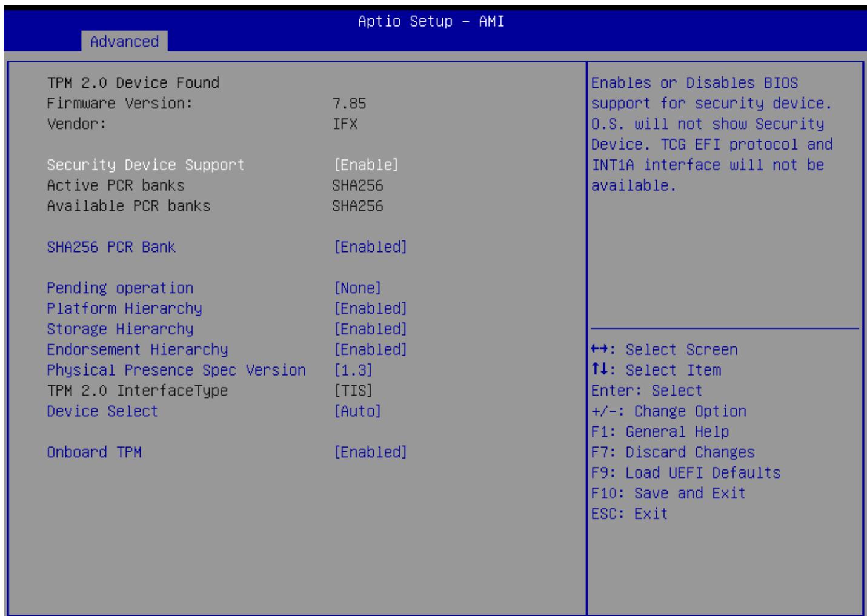Open Device Select Auto dropdown
This screenshot has width=867, height=616.
[x=357, y=411]
